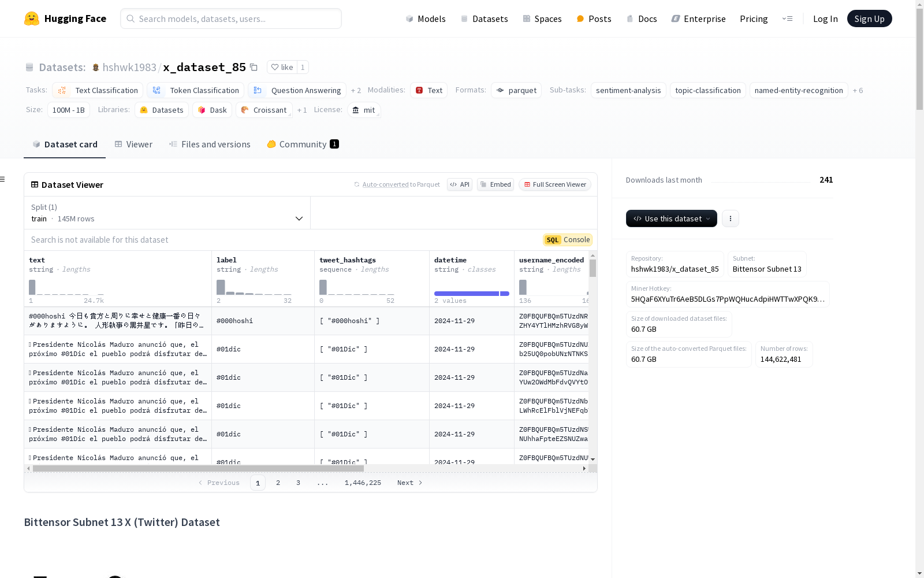Image resolution: width=924 pixels, height=578 pixels.
Task: Go to page 3 of the viewer
Action: [298, 483]
